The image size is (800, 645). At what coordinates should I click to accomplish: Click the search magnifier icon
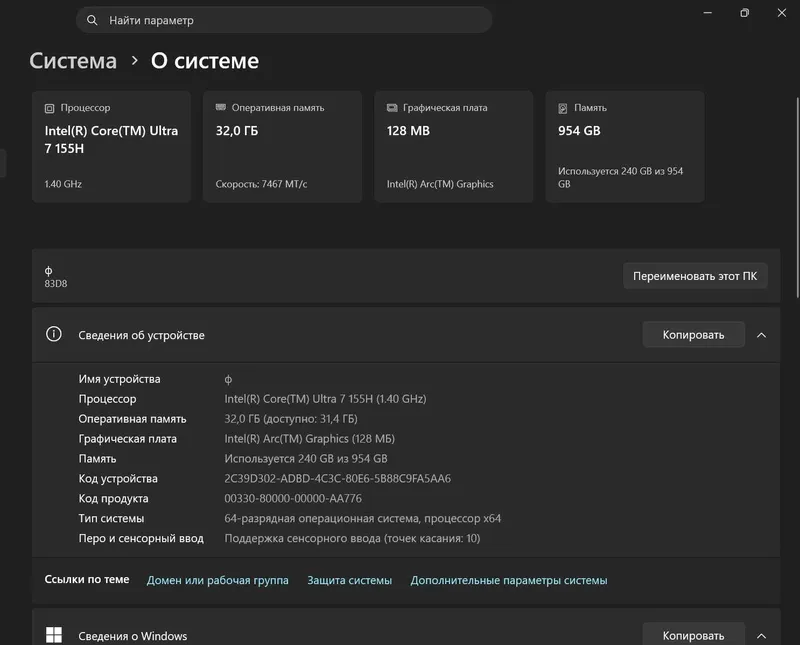92,20
